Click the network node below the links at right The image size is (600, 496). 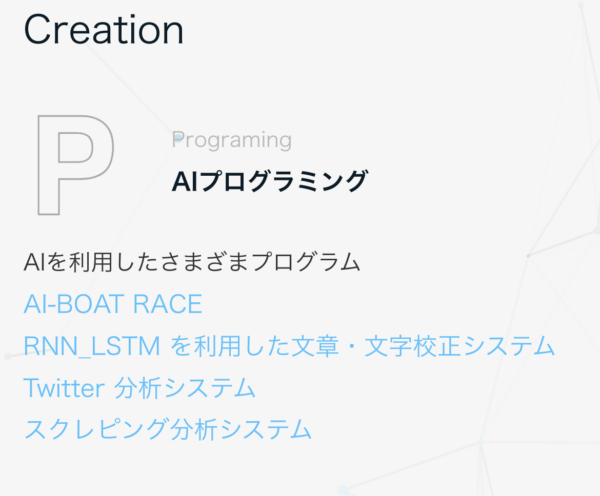[x=481, y=442]
